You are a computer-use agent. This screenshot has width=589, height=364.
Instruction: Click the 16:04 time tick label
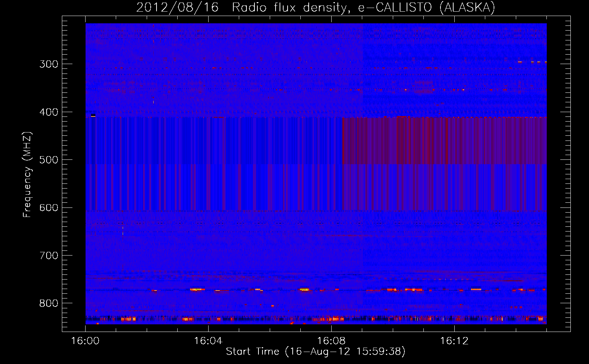click(x=208, y=341)
